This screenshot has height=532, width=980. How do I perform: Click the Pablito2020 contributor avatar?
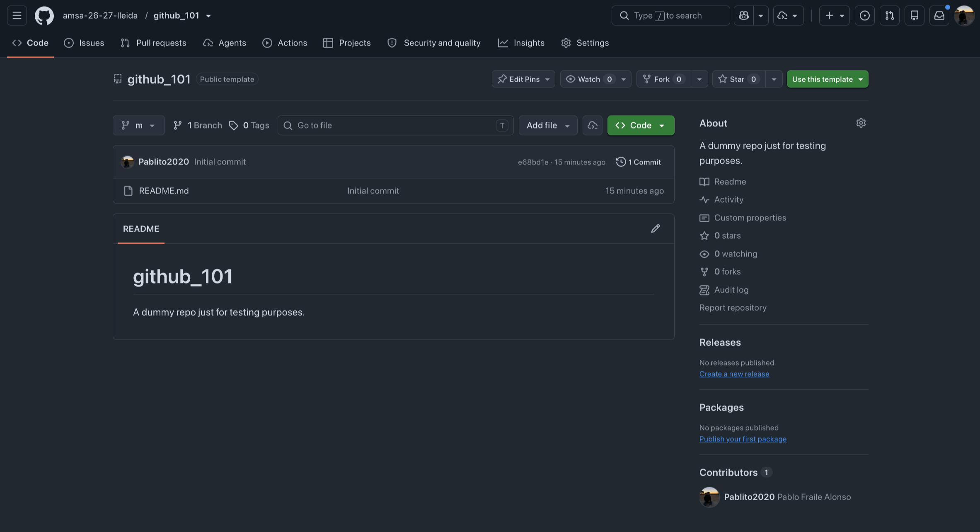coord(709,497)
